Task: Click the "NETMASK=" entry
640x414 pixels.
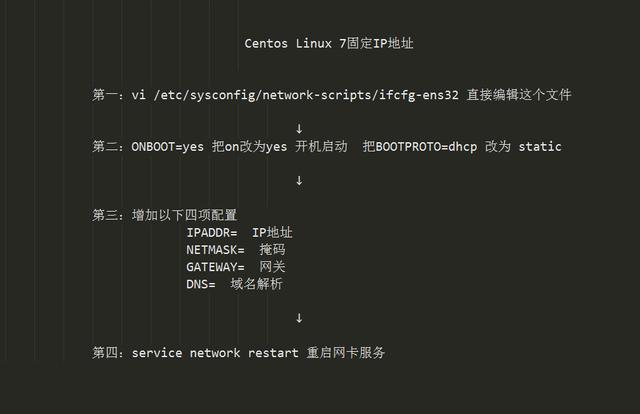Action: coord(215,249)
